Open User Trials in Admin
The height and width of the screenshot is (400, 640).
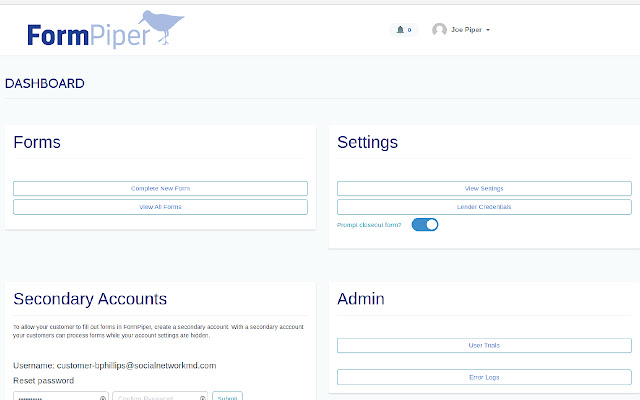484,345
